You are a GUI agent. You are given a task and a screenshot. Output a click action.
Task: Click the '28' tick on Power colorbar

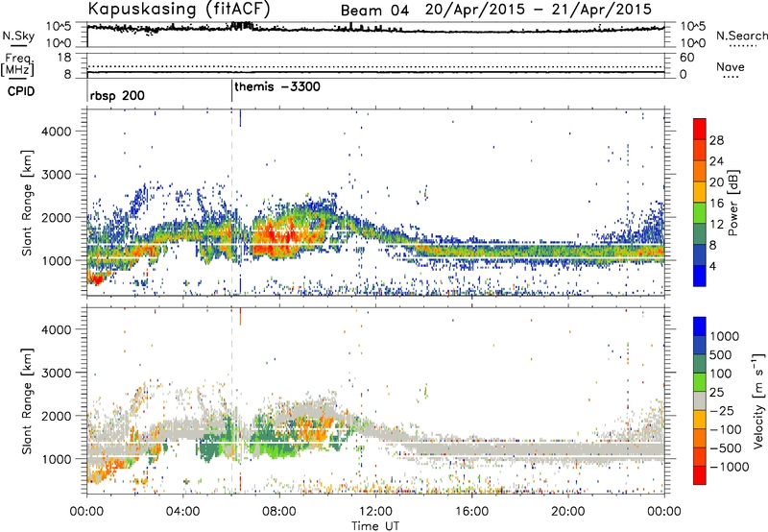point(716,140)
